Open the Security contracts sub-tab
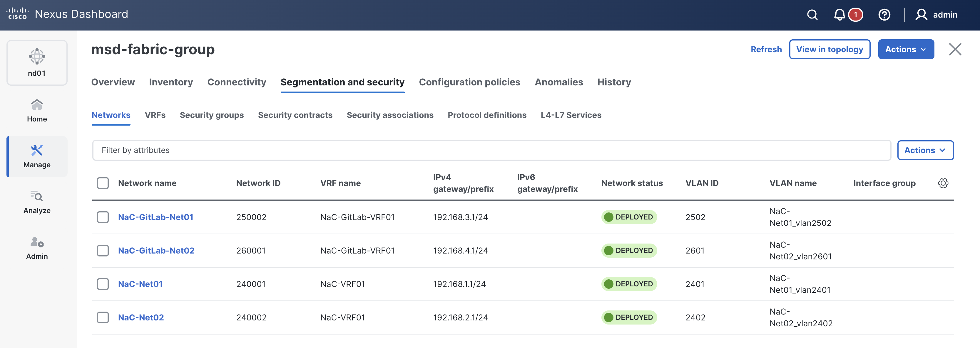 [x=295, y=115]
